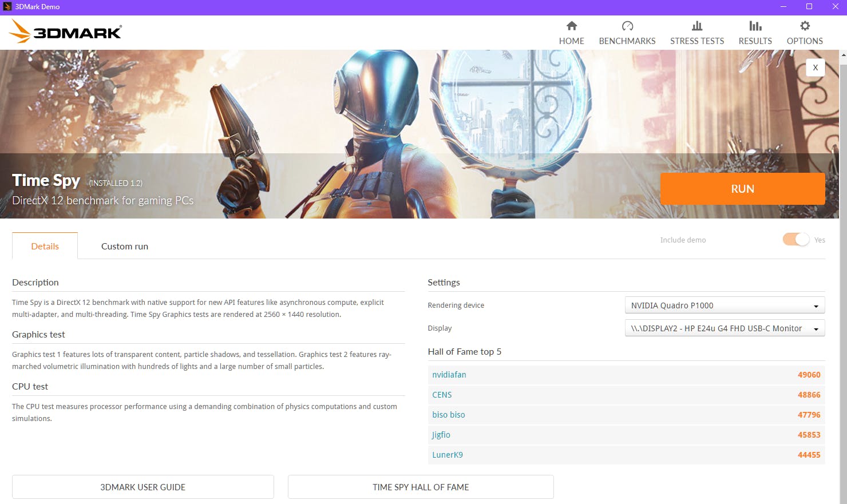Click the 47796 score value
Screen dimensions: 847x504
809,415
